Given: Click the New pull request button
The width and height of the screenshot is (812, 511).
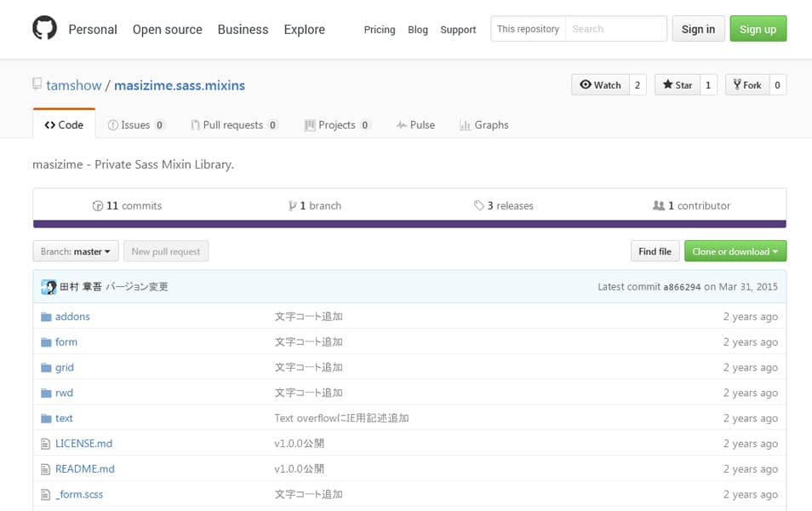Looking at the screenshot, I should 166,251.
